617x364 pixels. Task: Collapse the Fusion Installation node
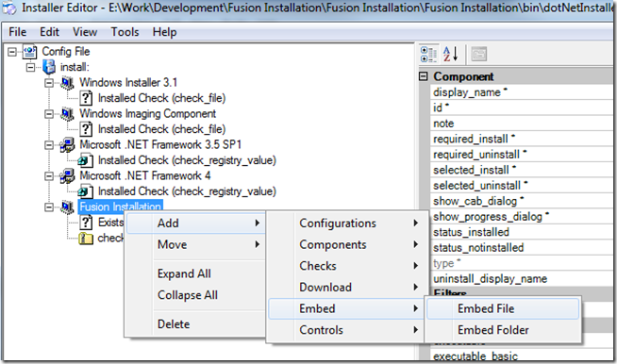[x=49, y=207]
